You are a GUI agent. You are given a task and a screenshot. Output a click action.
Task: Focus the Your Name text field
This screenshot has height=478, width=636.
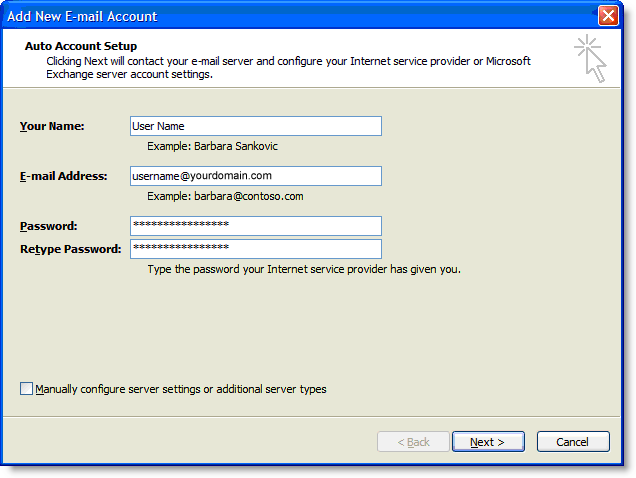(256, 126)
